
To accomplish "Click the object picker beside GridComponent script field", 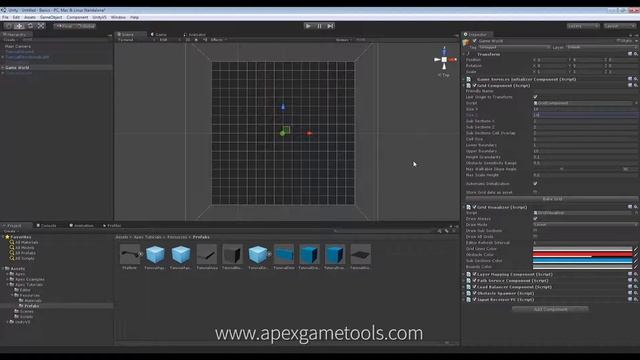I will click(636, 103).
